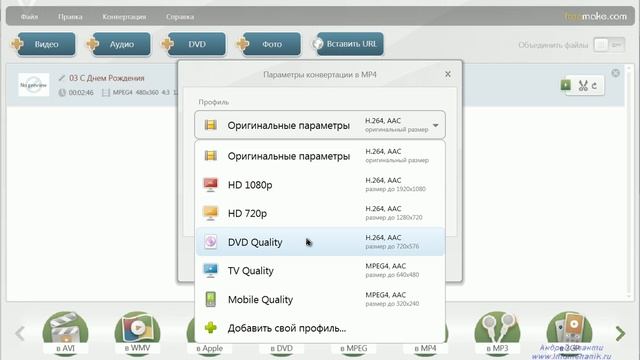Viewport: 640px width, 360px height.
Task: Convert to 3GP using в 3GP icon
Action: (x=569, y=333)
